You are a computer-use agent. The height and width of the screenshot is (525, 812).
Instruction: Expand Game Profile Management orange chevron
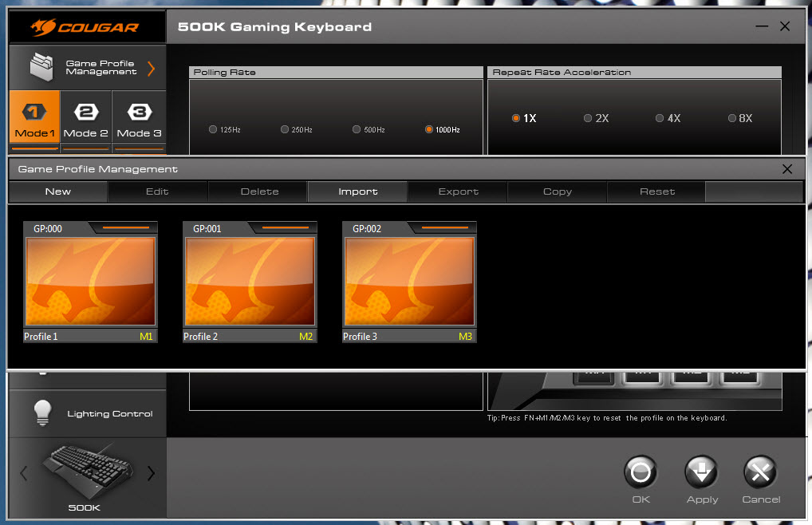pos(152,69)
